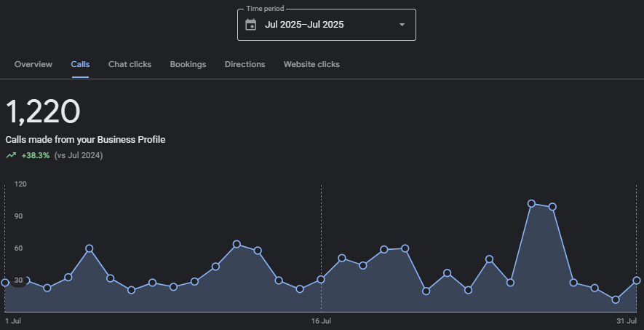Go to the Bookings tab
Viewport: 644px width, 330px height.
(188, 64)
